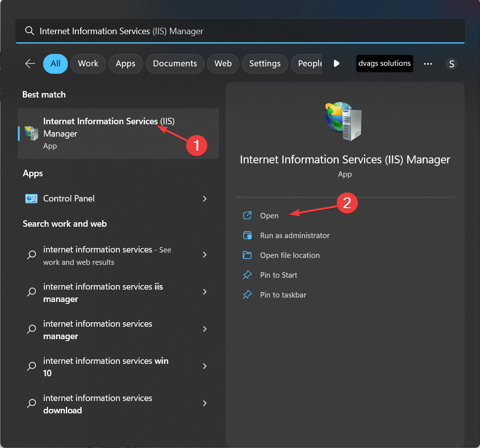Expand the Control Panel result chevron

(205, 199)
